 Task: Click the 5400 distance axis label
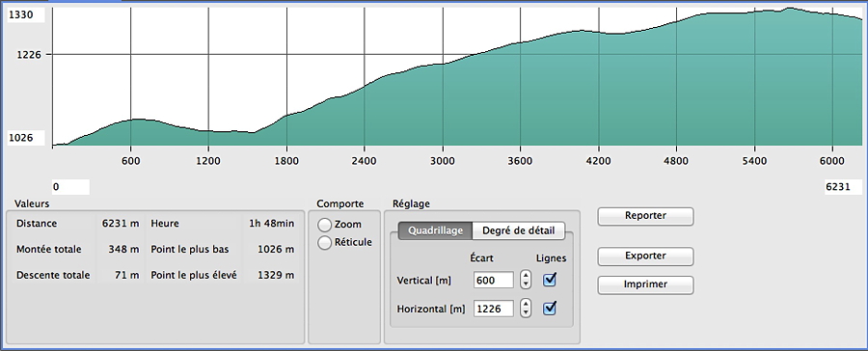point(754,160)
